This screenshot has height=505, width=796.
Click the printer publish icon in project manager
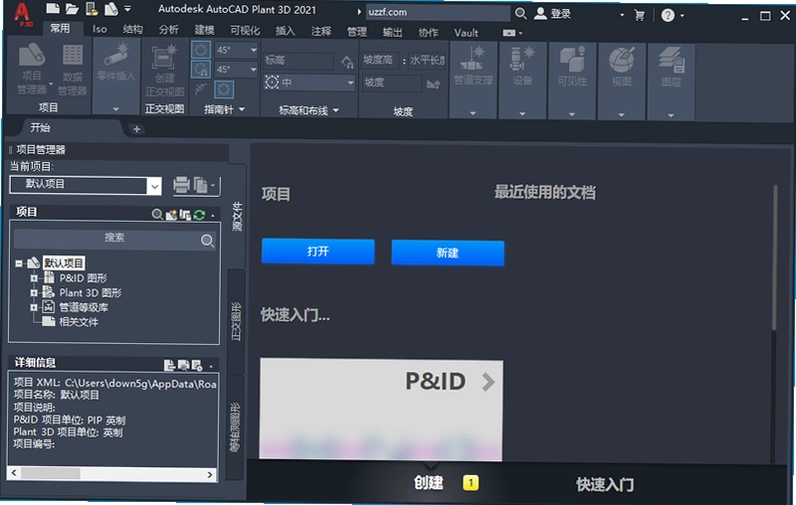tap(181, 185)
